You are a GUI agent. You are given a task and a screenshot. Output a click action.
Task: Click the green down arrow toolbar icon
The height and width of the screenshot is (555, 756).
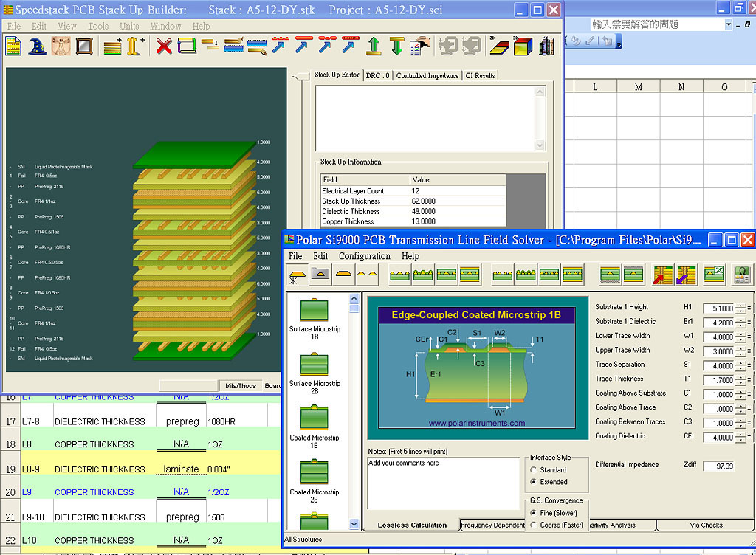pos(397,46)
